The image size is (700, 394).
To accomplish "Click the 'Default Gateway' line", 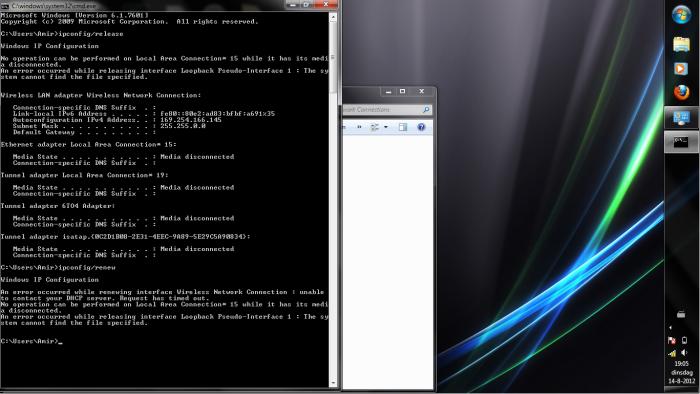I will [84, 133].
